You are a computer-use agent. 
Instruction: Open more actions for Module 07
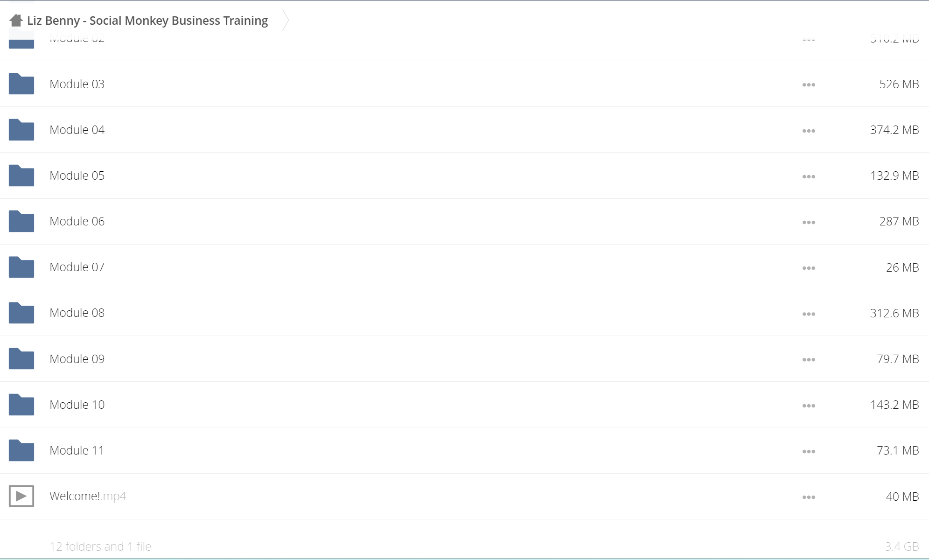point(809,268)
